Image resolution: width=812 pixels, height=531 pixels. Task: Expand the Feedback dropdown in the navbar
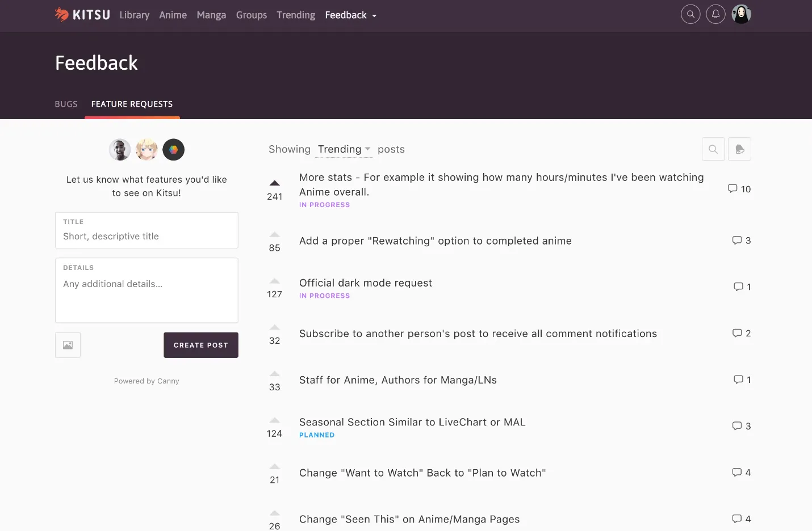pyautogui.click(x=351, y=15)
